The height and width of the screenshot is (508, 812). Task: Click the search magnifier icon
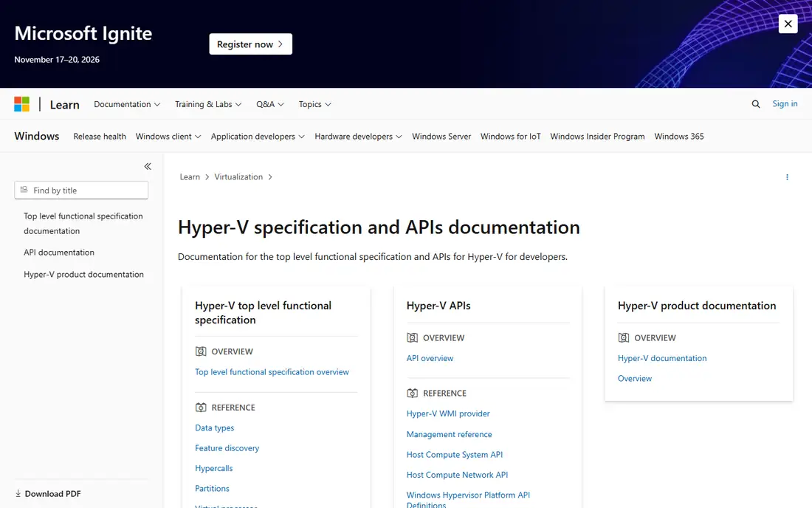[756, 104]
